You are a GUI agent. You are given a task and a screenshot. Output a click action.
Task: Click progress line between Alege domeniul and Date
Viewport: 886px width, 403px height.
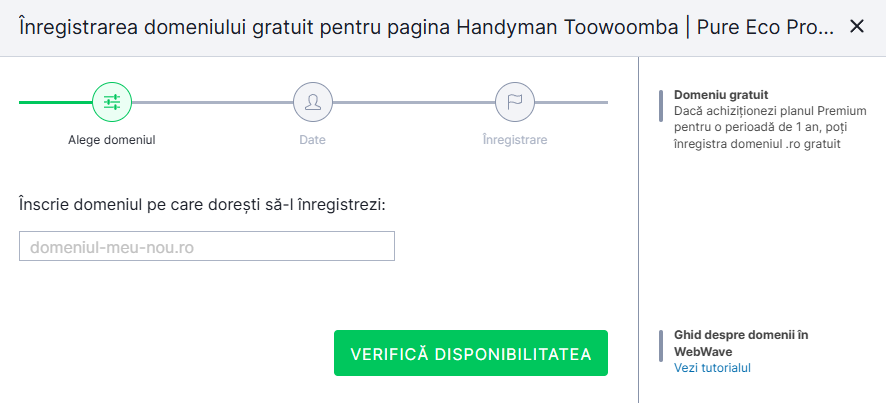coord(212,102)
